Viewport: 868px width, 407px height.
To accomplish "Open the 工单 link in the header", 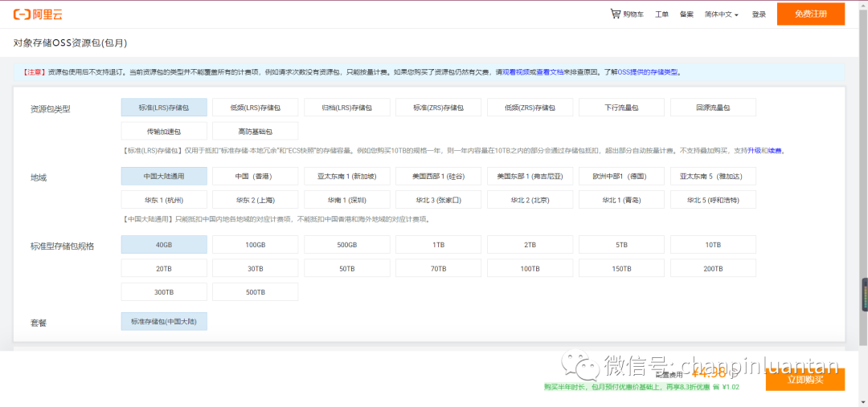I will (x=661, y=14).
